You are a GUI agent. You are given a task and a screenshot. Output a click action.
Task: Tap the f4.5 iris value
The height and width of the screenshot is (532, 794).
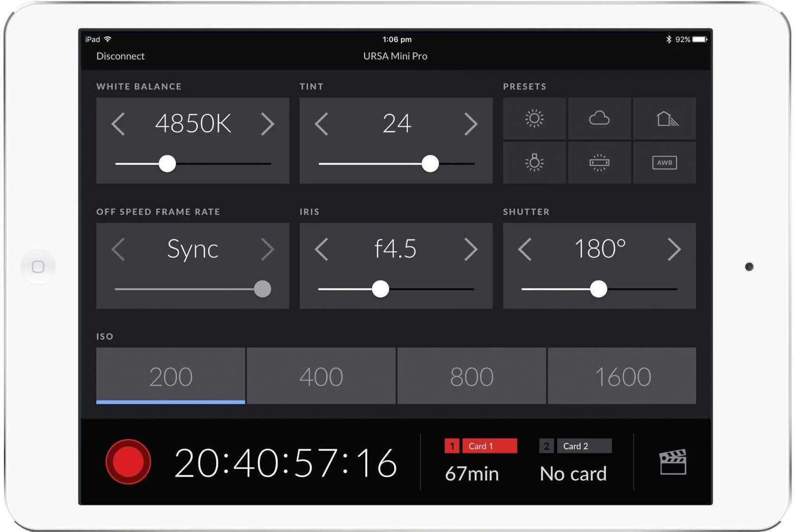[x=395, y=248]
